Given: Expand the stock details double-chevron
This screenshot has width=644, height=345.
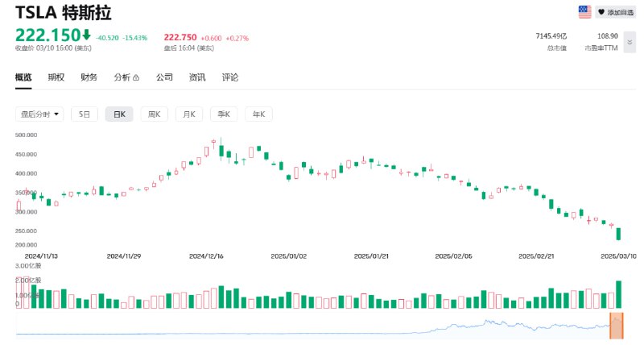Looking at the screenshot, I should [x=630, y=43].
